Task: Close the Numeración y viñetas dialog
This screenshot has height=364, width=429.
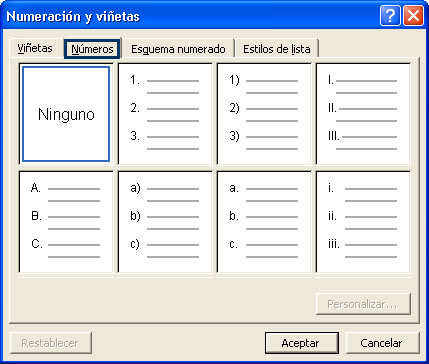Action: 413,16
